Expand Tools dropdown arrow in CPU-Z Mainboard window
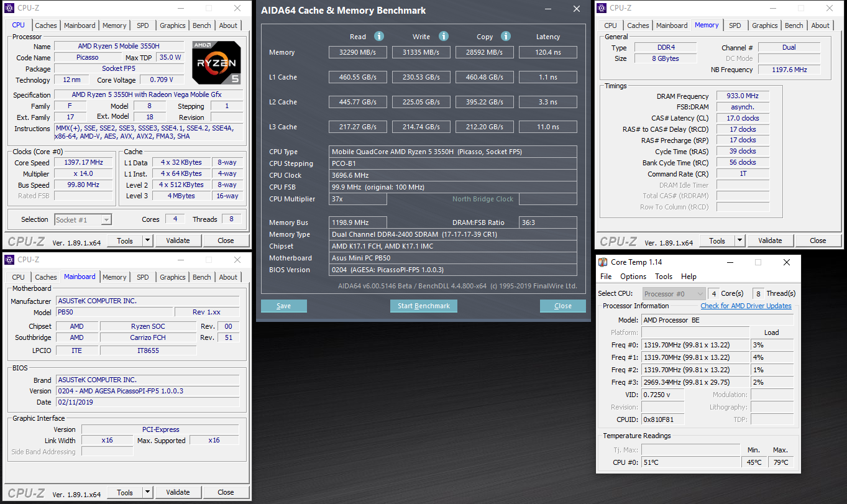 [x=147, y=492]
